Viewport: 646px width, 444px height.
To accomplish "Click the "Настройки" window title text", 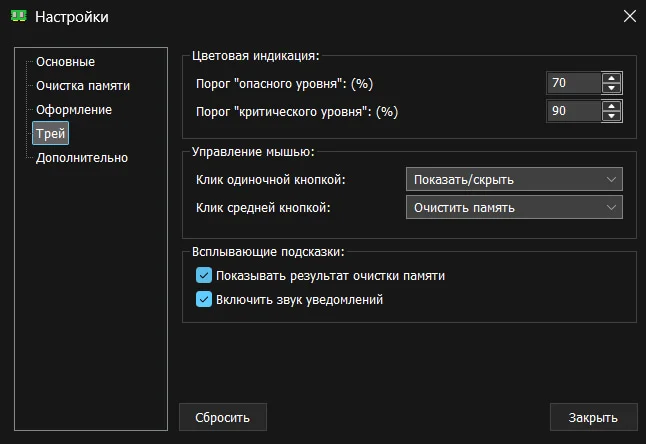I will point(72,16).
